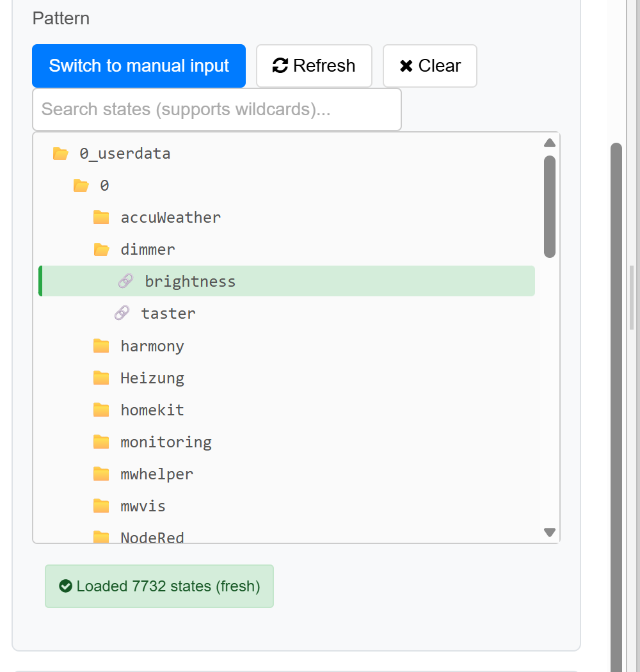Focus the Search states input field
This screenshot has width=640, height=672.
(216, 109)
